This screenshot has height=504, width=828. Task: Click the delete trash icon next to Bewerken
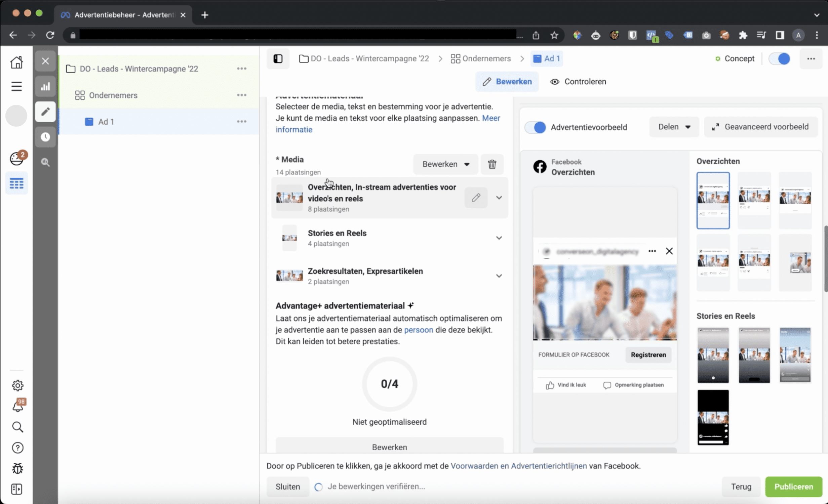click(491, 164)
